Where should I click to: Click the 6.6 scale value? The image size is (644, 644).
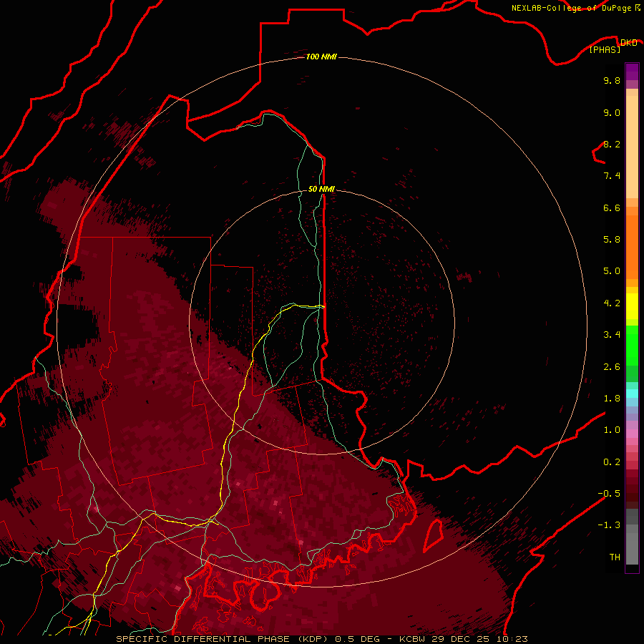pos(612,208)
